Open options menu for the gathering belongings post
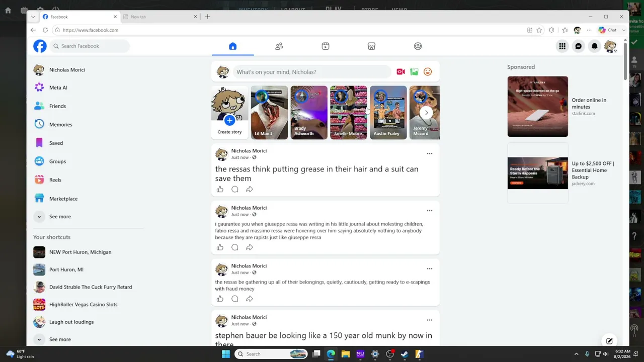644x362 pixels. tap(429, 268)
